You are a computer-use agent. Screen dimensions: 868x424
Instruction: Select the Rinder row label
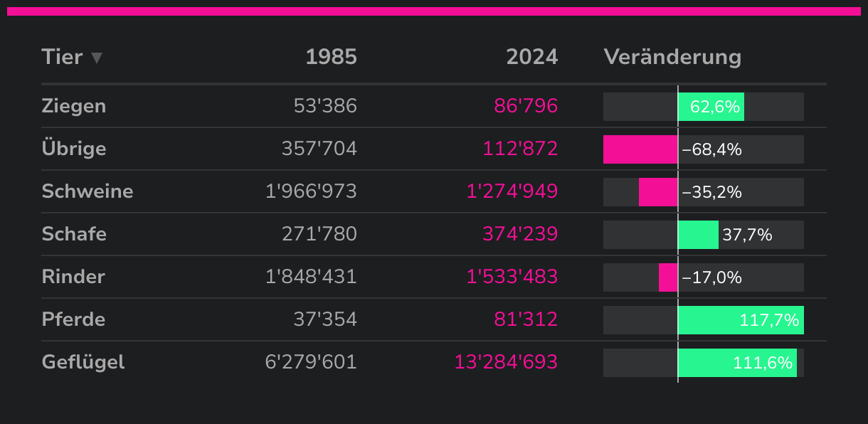tap(73, 277)
